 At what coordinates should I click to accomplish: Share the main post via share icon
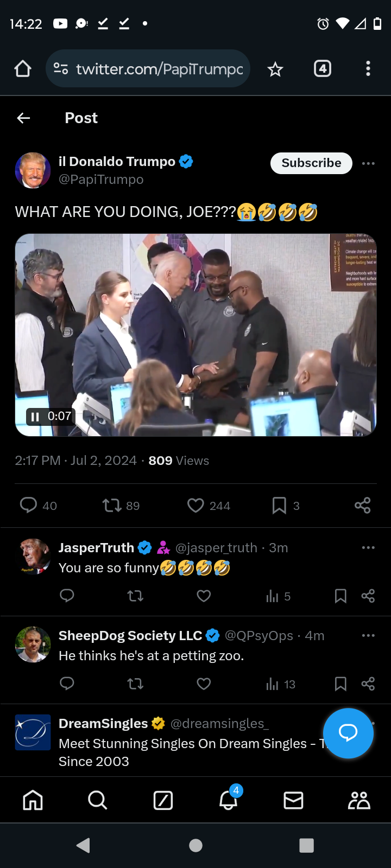coord(362,506)
